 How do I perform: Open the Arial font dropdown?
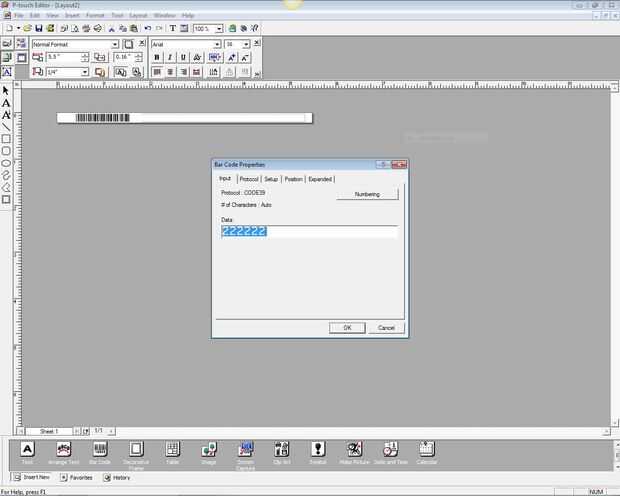[217, 44]
